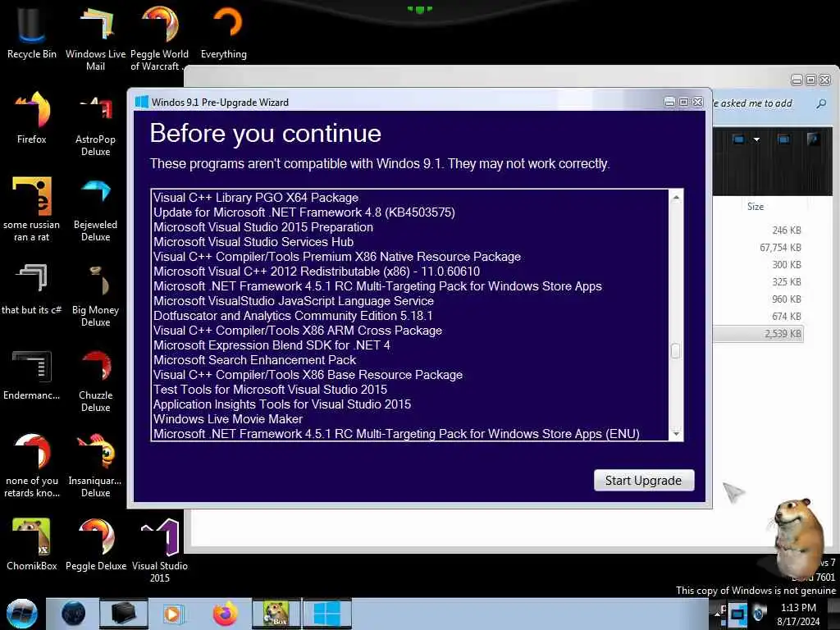Minimize the Windos 9.1 Pre-Upgrade Wizard
The image size is (840, 630).
tap(669, 102)
